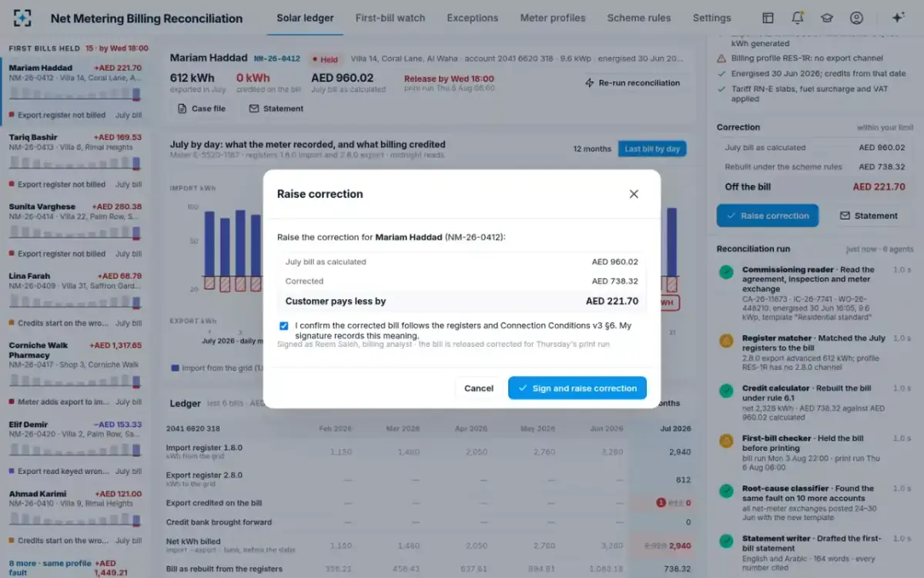Click Raise correction in the Correction panel

[768, 216]
